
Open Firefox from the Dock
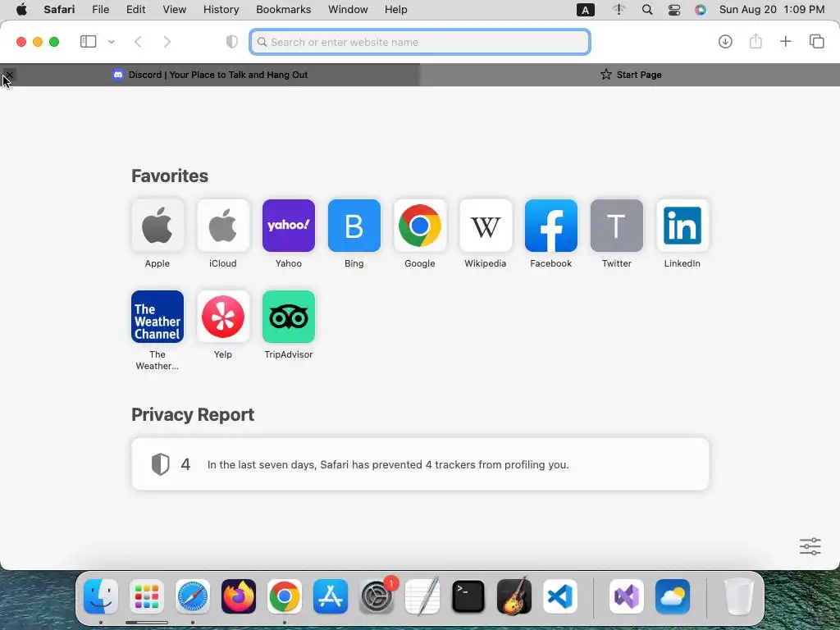coord(239,596)
